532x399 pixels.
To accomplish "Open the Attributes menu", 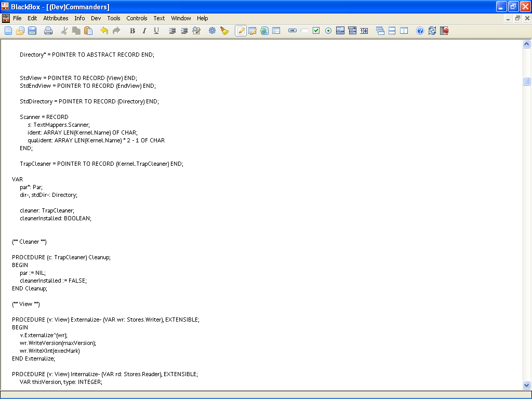I will coord(56,18).
